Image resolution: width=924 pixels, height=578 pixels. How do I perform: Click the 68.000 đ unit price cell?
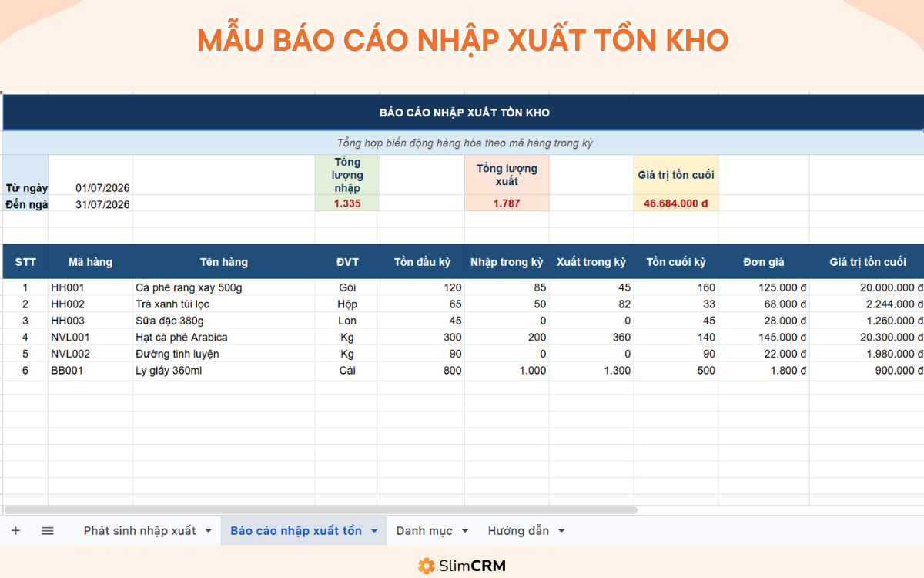(764, 304)
